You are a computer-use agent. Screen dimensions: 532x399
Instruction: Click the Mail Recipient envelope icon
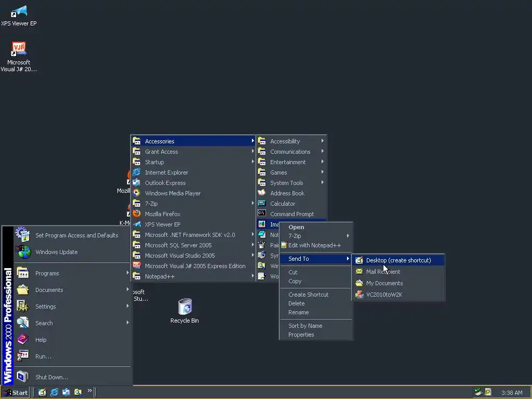(x=359, y=271)
